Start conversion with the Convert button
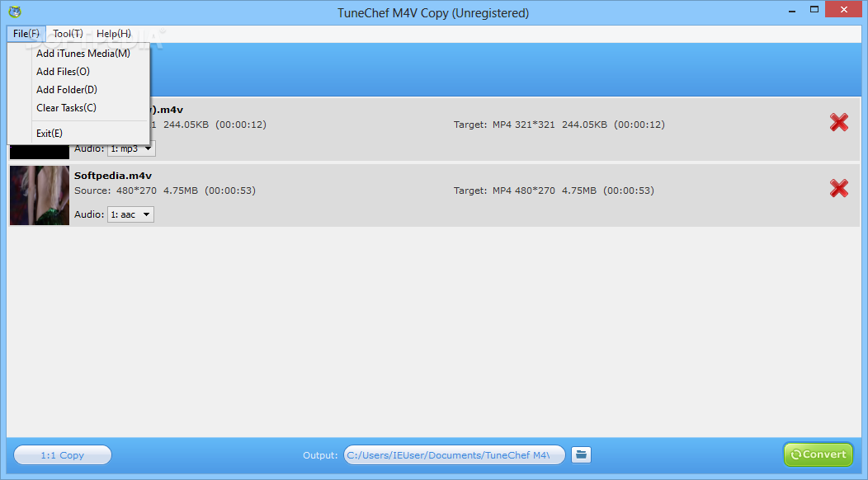Image resolution: width=868 pixels, height=480 pixels. (818, 454)
